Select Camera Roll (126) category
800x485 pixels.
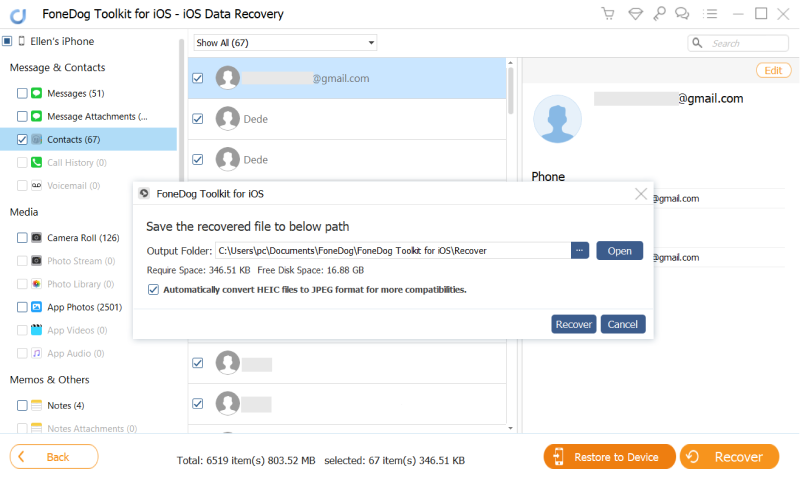click(83, 238)
